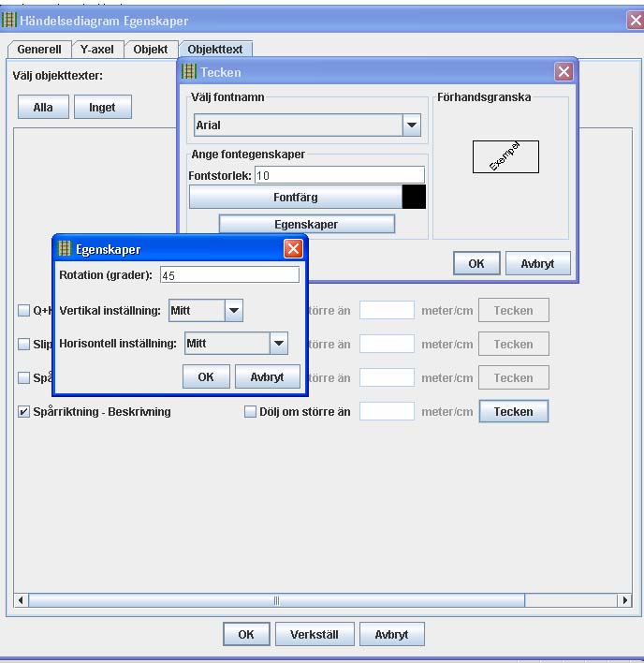
Task: Click the Verkställ button
Action: 315,634
